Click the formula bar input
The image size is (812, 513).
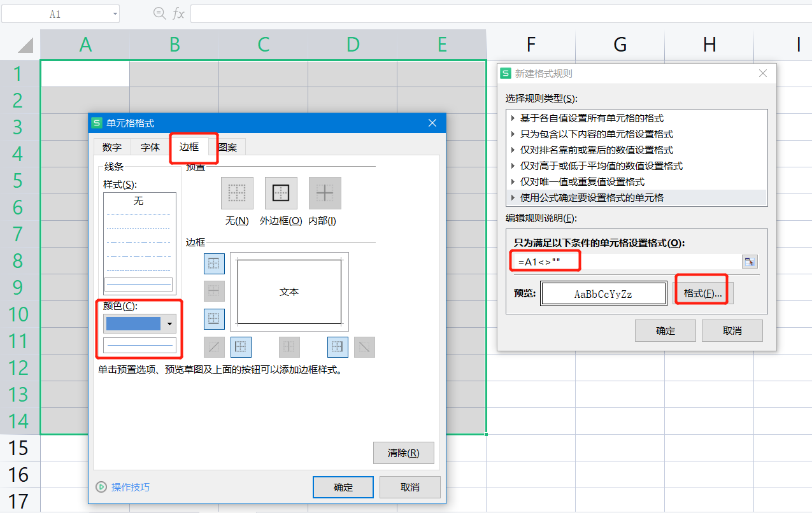pyautogui.click(x=501, y=13)
